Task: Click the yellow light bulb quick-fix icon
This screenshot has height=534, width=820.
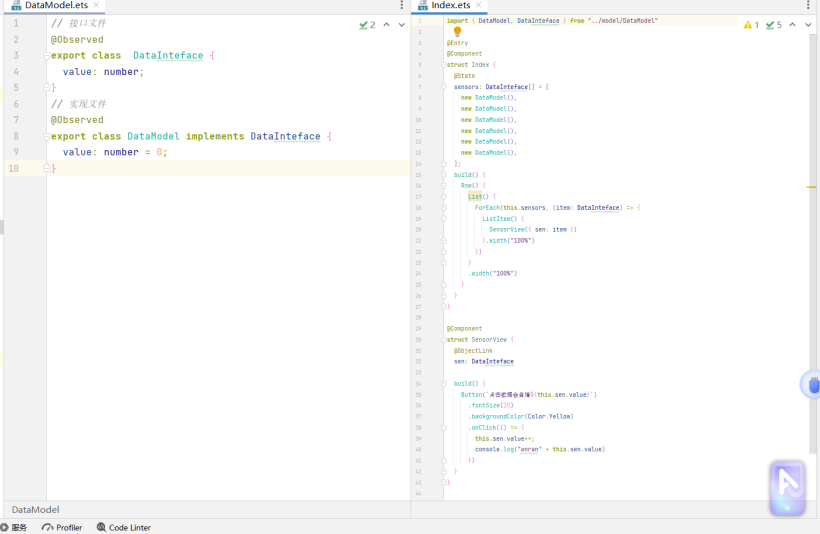Action: tap(458, 31)
